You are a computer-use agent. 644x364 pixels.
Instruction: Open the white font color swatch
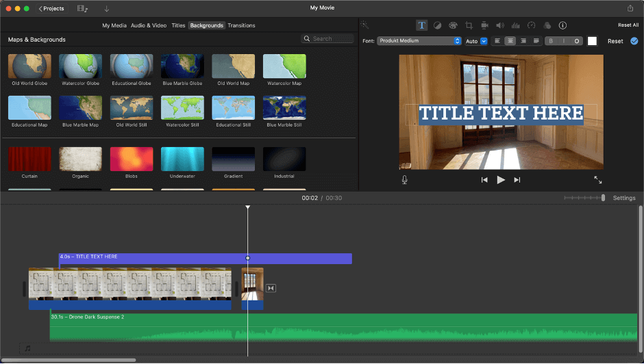coord(592,41)
